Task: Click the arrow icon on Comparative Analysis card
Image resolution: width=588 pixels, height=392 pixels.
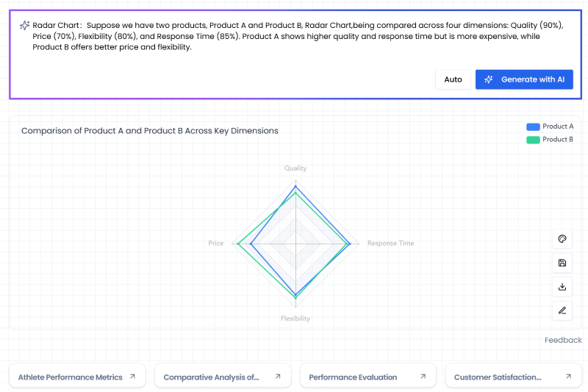Action: (x=278, y=377)
